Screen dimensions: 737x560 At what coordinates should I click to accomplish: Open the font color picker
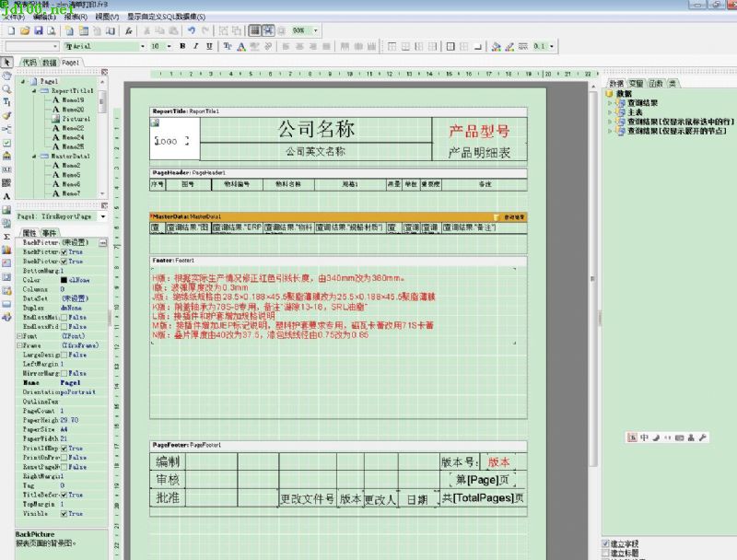(x=241, y=46)
